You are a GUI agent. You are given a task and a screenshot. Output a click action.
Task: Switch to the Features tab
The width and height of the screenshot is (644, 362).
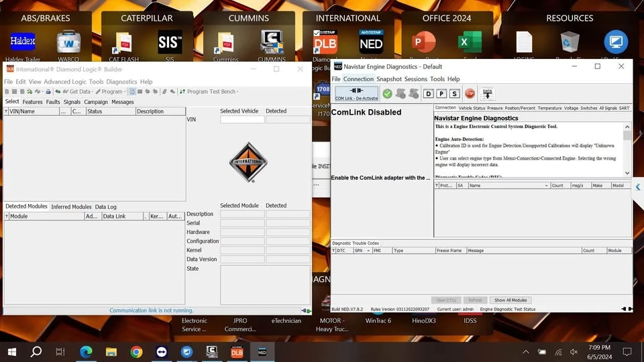point(32,102)
